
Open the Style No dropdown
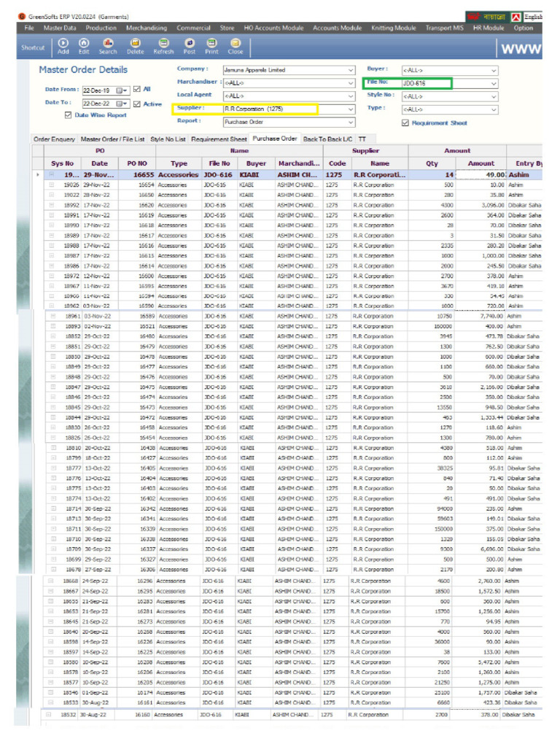[x=494, y=97]
